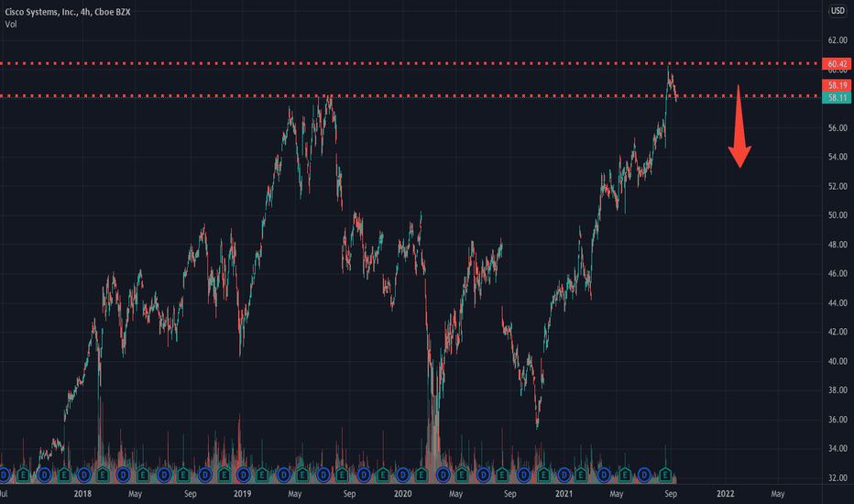Click the dividend marker above the 2019 label
854x504 pixels.
click(244, 475)
